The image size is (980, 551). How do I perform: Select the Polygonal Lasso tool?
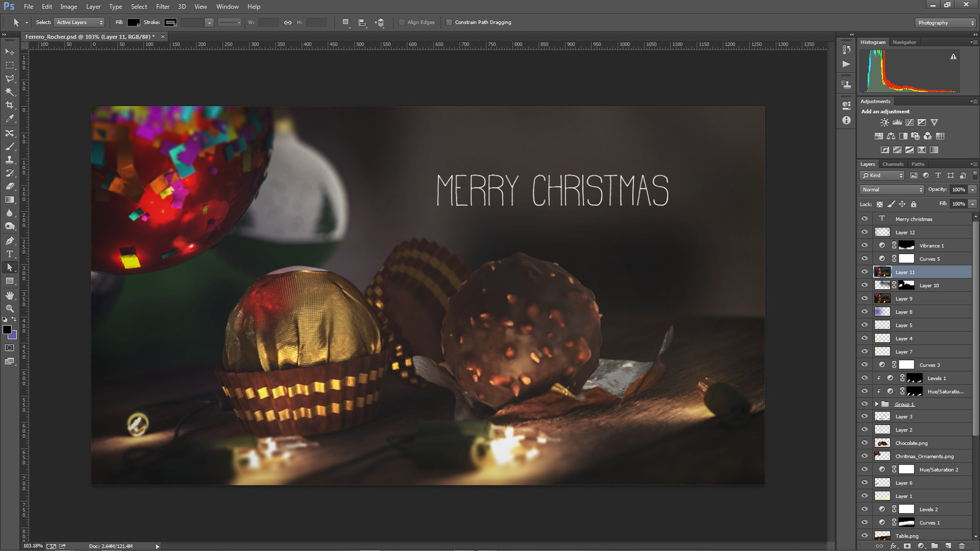coord(10,79)
